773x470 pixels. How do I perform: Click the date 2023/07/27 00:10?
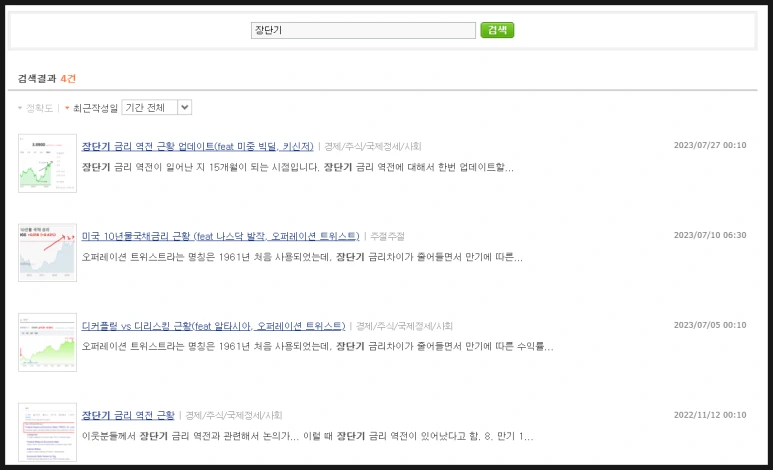[710, 145]
